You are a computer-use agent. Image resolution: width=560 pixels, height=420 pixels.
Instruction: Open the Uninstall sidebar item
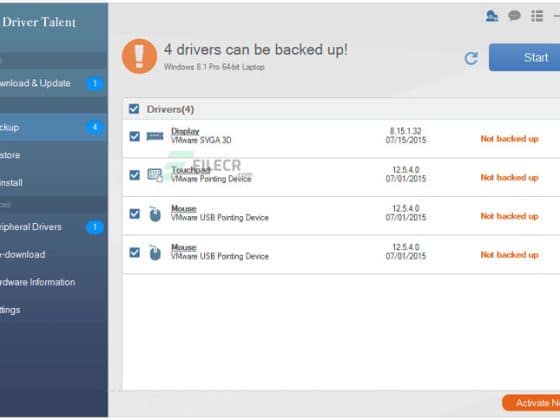54,183
